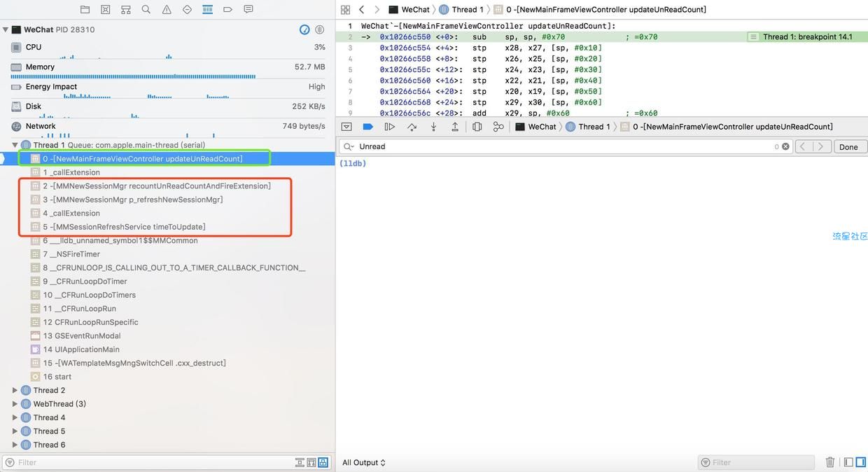
Task: Click the Step Out debug icon
Action: [x=455, y=127]
